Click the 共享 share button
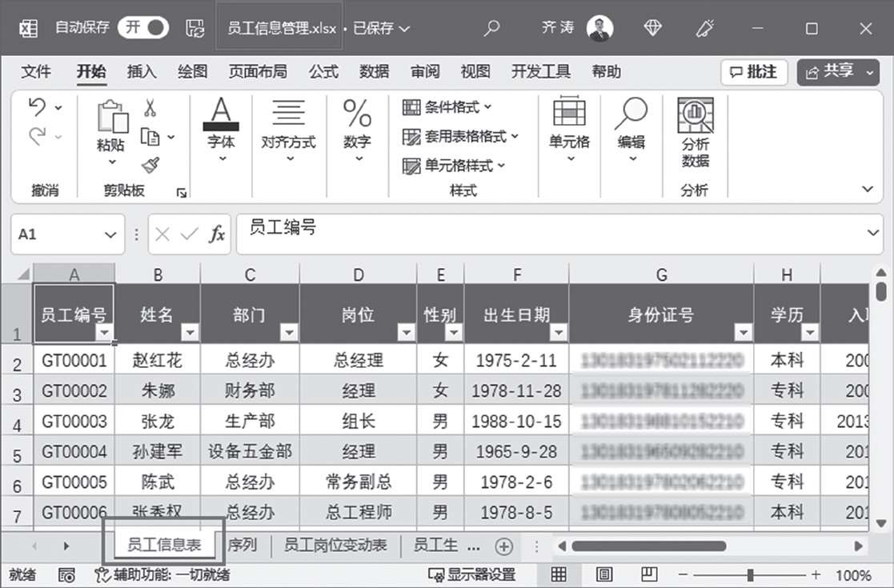The width and height of the screenshot is (894, 588). click(x=837, y=72)
